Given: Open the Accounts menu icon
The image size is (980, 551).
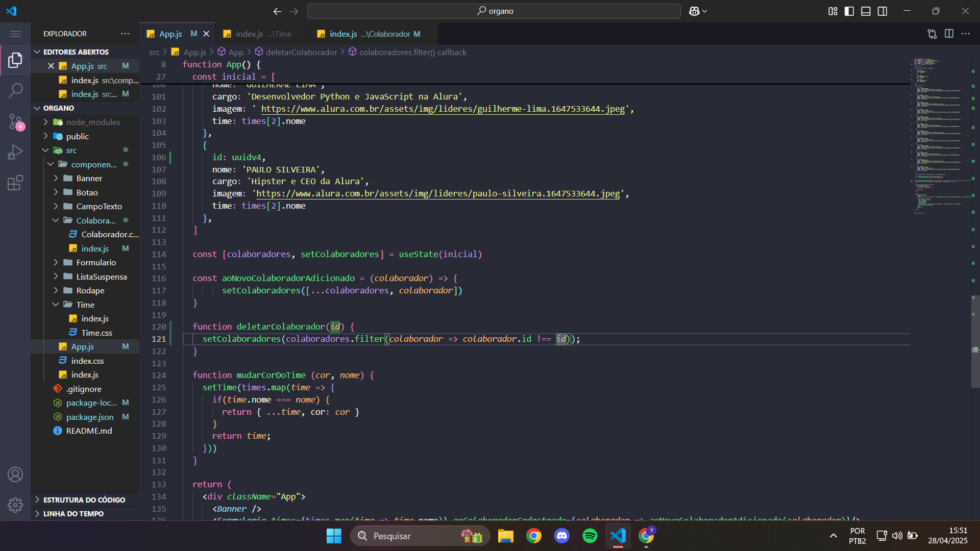Looking at the screenshot, I should point(15,474).
